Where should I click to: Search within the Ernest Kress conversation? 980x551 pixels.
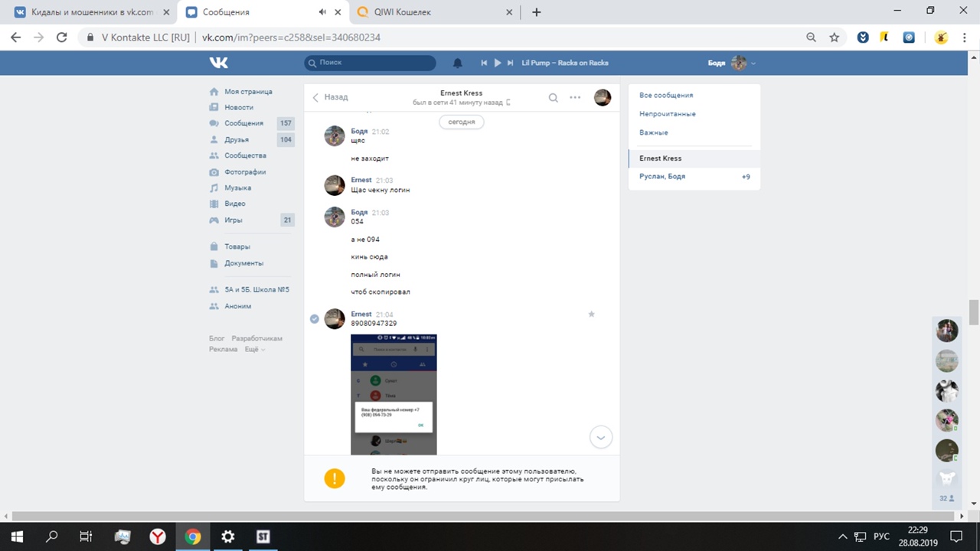tap(553, 97)
